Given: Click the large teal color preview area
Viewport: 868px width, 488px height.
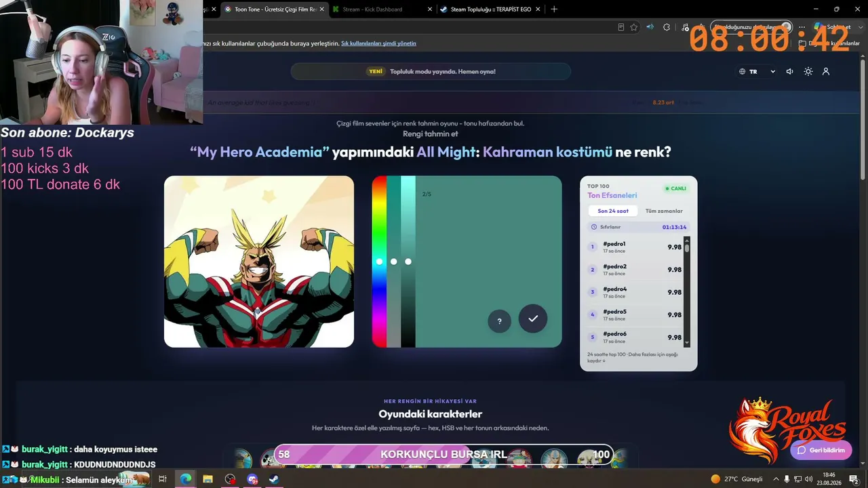Looking at the screenshot, I should pos(488,262).
